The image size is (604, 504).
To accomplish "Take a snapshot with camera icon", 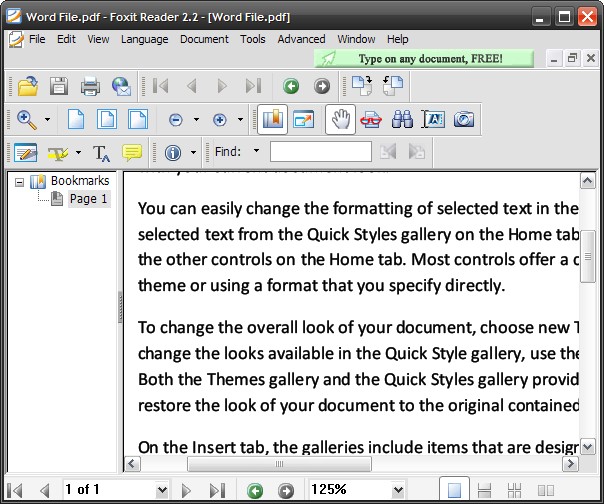I will click(464, 119).
